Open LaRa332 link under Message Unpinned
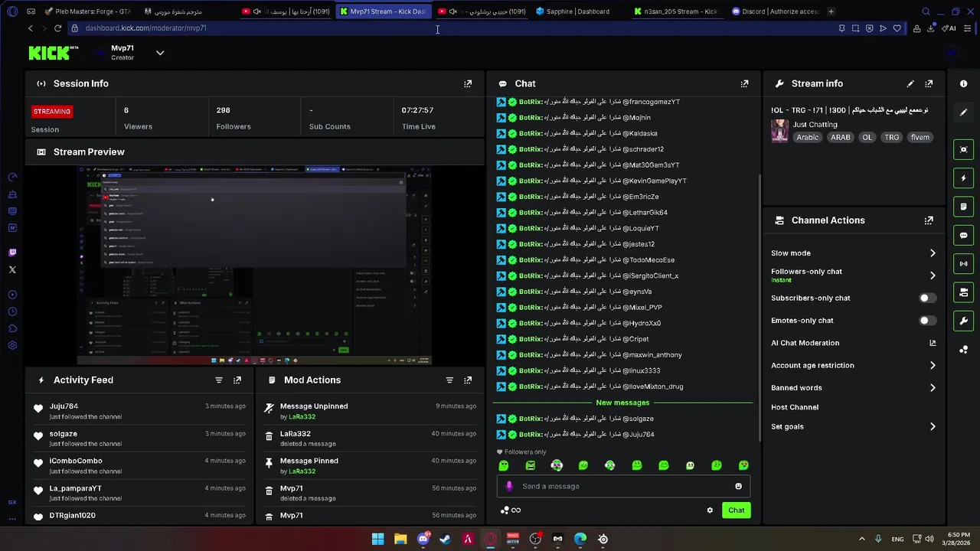Image resolution: width=980 pixels, height=551 pixels. tap(302, 417)
